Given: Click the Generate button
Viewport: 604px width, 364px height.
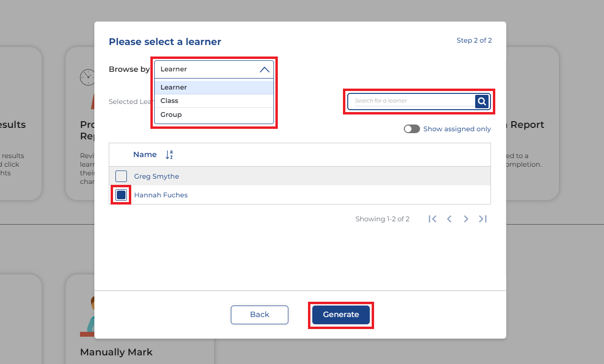Looking at the screenshot, I should (341, 315).
